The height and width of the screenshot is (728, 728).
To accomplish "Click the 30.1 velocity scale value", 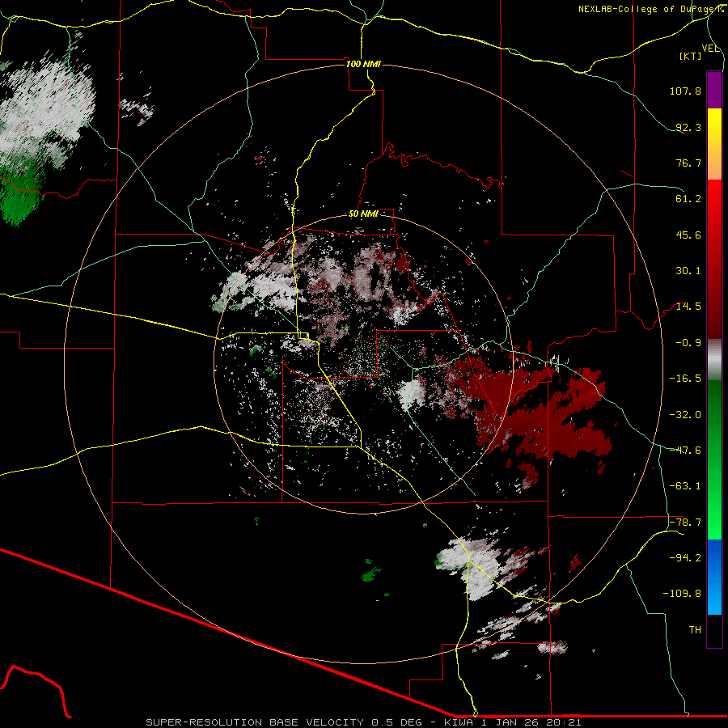I will pyautogui.click(x=688, y=271).
